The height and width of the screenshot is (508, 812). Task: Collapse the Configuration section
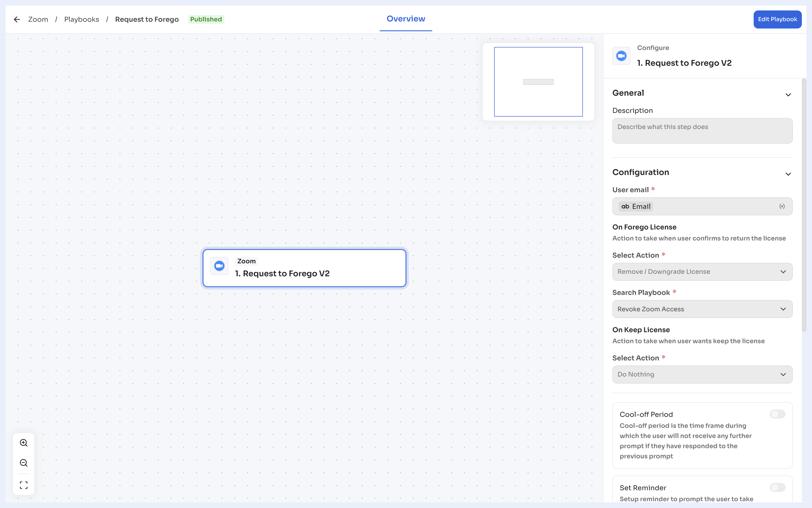788,174
